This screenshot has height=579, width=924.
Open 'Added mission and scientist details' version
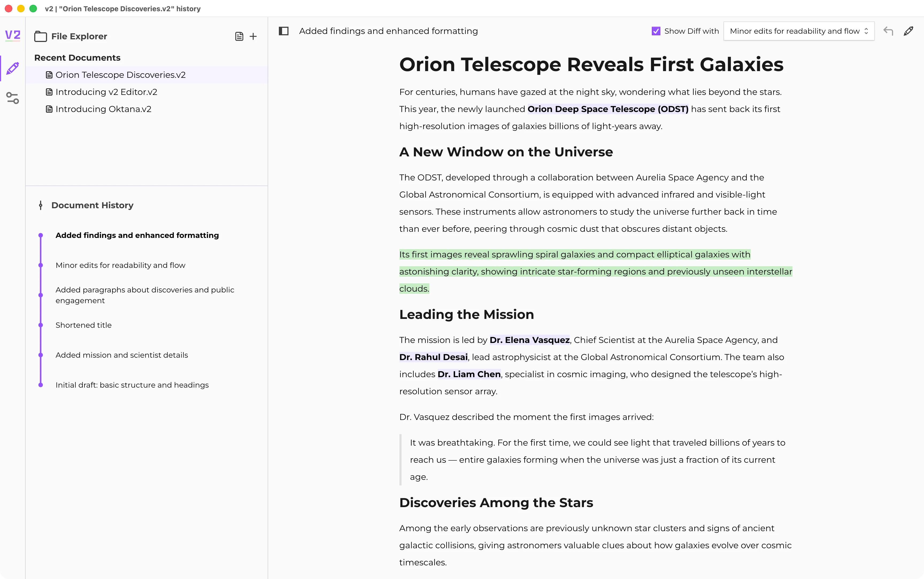pos(121,355)
